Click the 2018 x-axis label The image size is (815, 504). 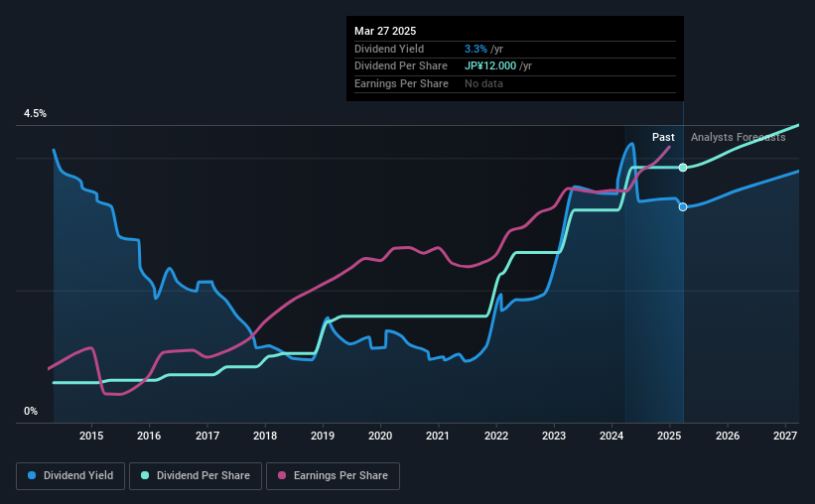click(265, 436)
